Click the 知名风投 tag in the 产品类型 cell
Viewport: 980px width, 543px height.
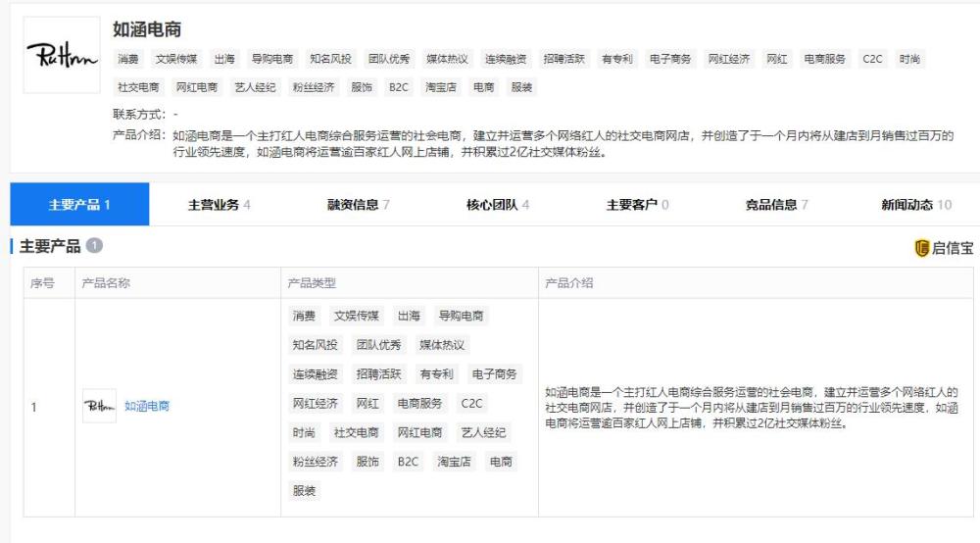coord(315,345)
